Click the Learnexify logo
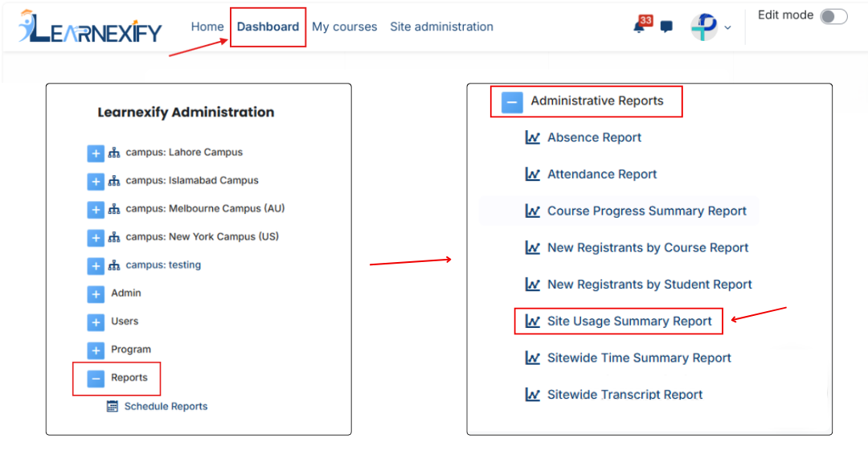868x455 pixels. [x=90, y=27]
